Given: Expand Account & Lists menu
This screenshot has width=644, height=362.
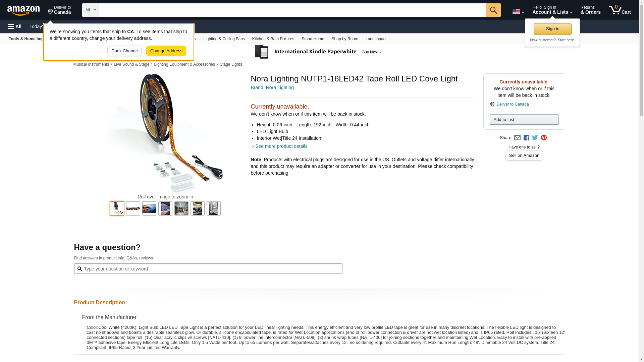Looking at the screenshot, I should point(552,10).
